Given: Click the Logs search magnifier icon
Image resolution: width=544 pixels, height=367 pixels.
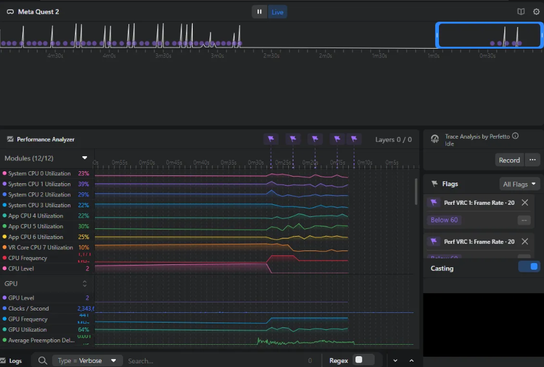Looking at the screenshot, I should coord(42,360).
